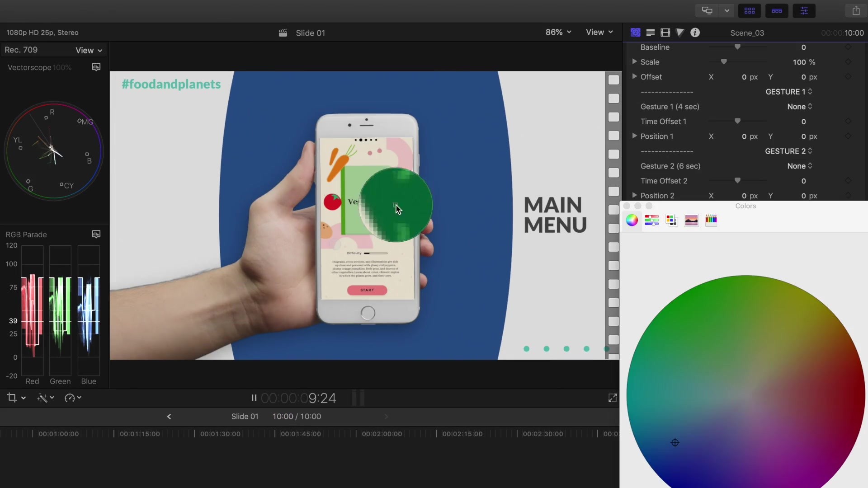The width and height of the screenshot is (868, 488).
Task: Click the audio meters icon beside timecode
Action: click(358, 398)
